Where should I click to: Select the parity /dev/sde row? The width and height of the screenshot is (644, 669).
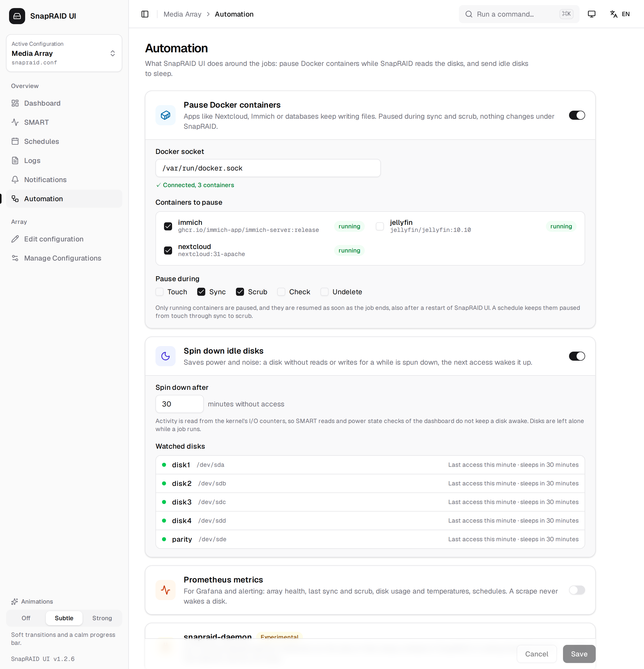click(370, 539)
